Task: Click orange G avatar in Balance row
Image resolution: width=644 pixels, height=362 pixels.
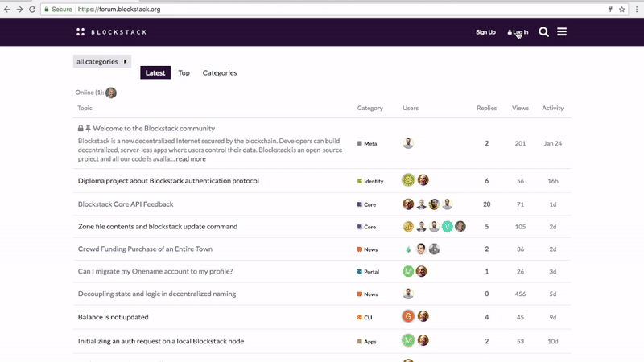Action: click(408, 316)
